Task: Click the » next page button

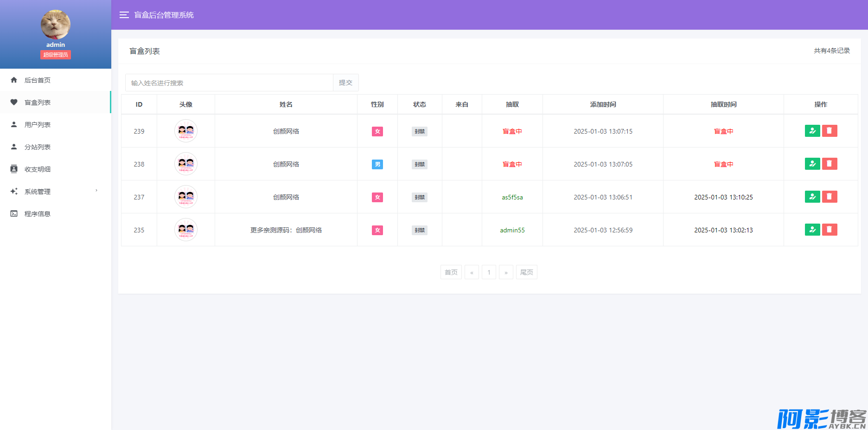Action: [506, 272]
